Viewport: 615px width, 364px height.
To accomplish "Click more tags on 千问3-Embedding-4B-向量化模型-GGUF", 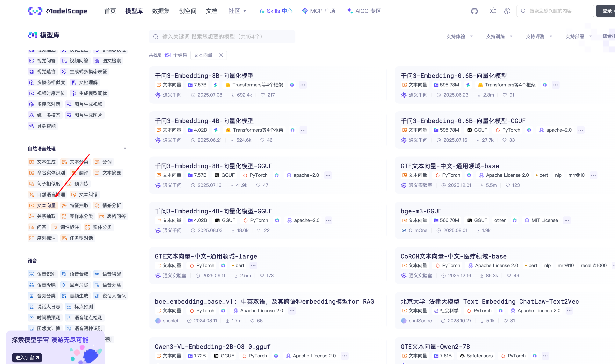I will pos(328,220).
